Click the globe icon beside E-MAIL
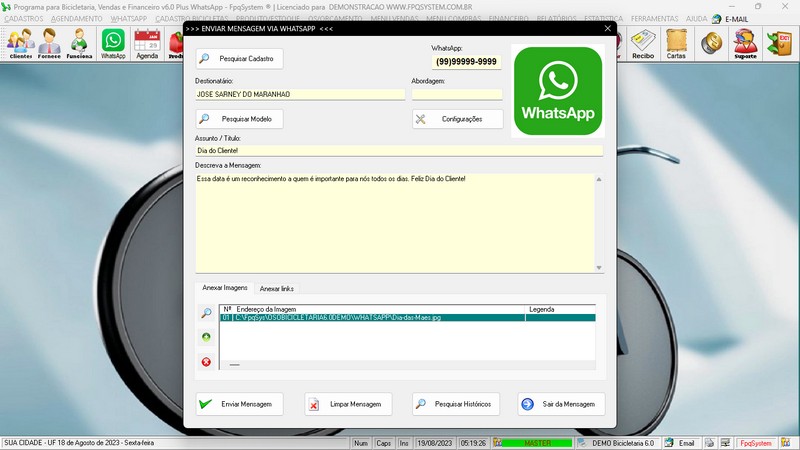The image size is (800, 450). point(717,19)
